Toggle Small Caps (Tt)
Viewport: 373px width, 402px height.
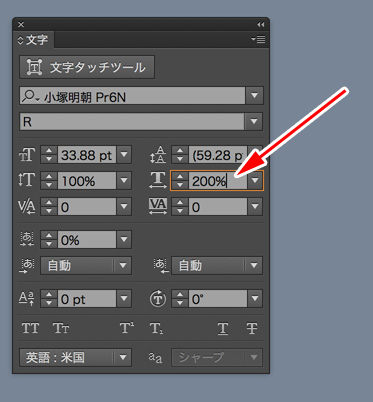tap(61, 328)
